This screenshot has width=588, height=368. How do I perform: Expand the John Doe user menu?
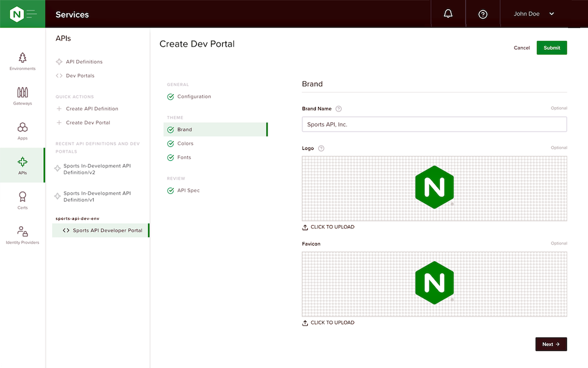pos(533,14)
